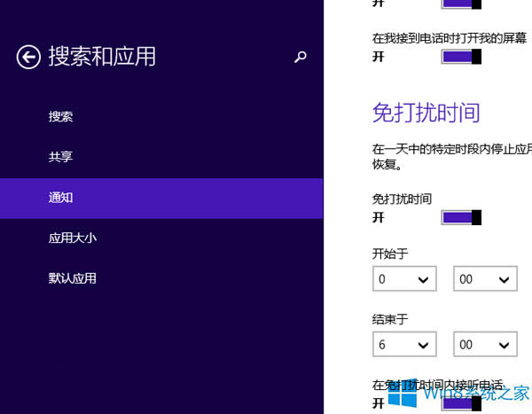Viewport: 532px width, 414px height.
Task: Select the highlighted 通知 item
Action: 61,198
